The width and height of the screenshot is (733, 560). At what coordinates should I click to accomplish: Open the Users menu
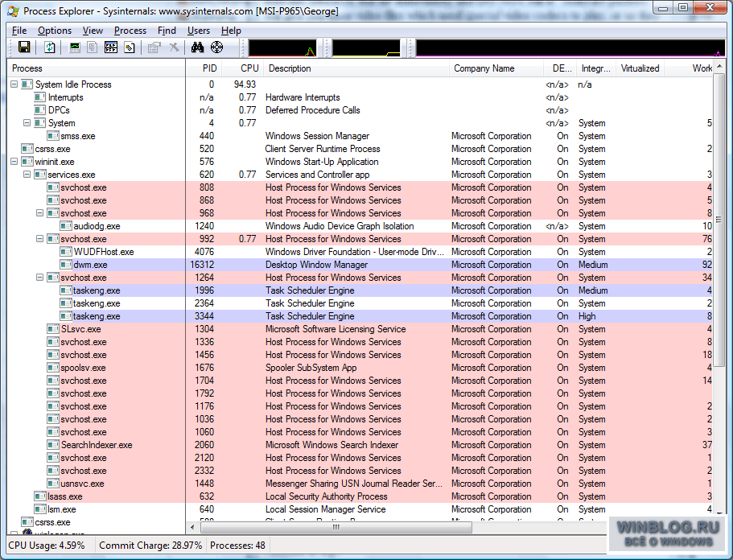point(199,31)
